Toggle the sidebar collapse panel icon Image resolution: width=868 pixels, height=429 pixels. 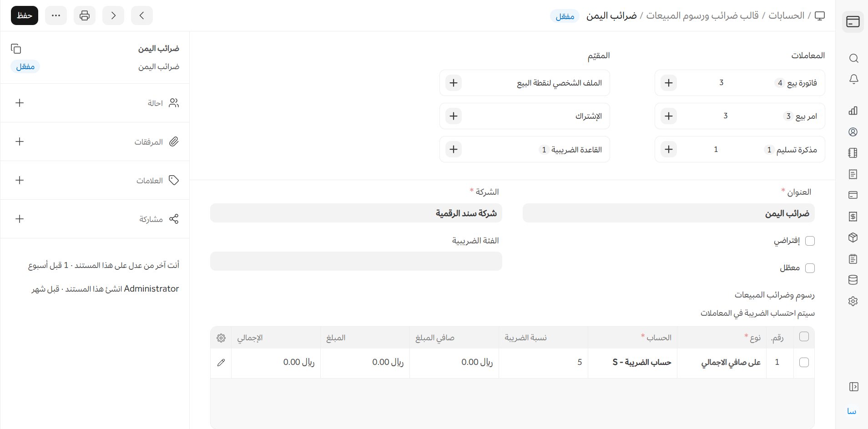[x=853, y=387]
